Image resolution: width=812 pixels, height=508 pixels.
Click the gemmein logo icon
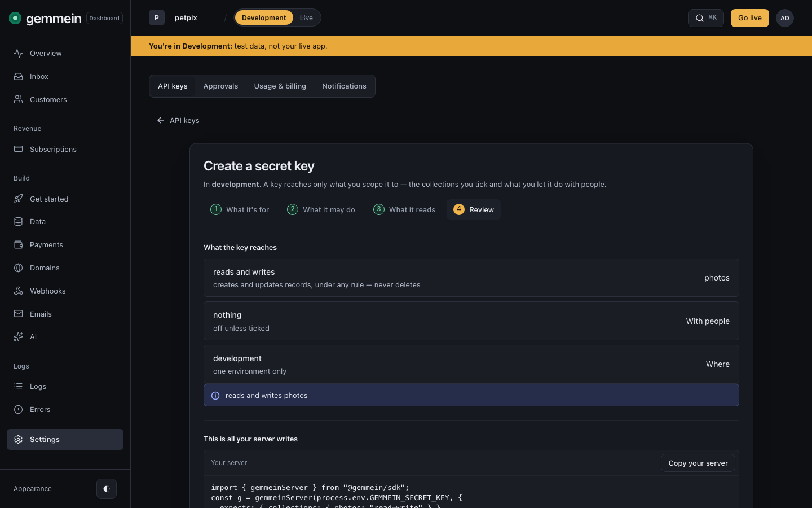tap(15, 18)
